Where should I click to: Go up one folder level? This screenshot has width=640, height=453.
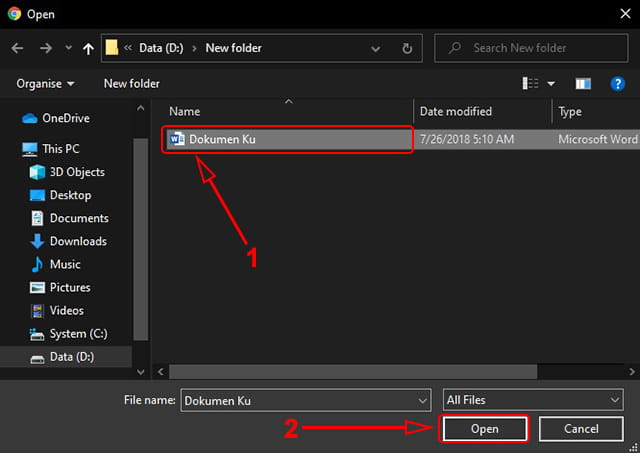tap(89, 47)
